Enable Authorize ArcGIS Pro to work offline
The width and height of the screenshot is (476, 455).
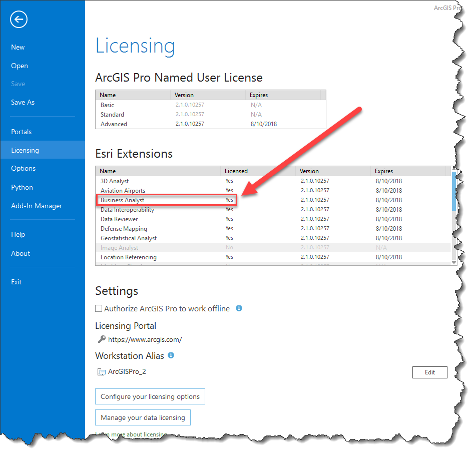(99, 308)
